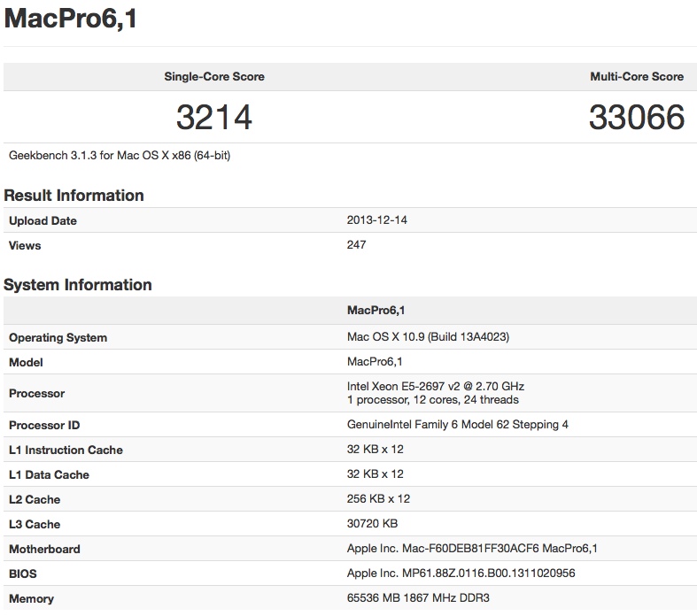697x616 pixels.
Task: Click the MacPro6,1 page title
Action: (70, 19)
